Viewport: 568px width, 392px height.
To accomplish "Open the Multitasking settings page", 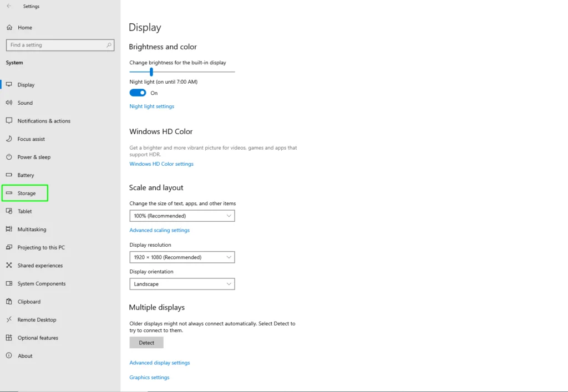I will click(x=32, y=230).
